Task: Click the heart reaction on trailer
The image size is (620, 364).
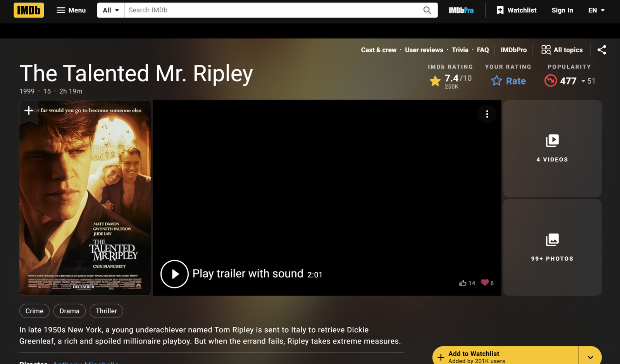Action: 484,283
